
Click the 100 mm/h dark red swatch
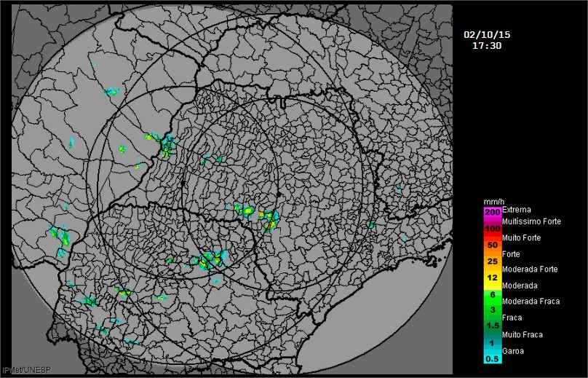(492, 229)
